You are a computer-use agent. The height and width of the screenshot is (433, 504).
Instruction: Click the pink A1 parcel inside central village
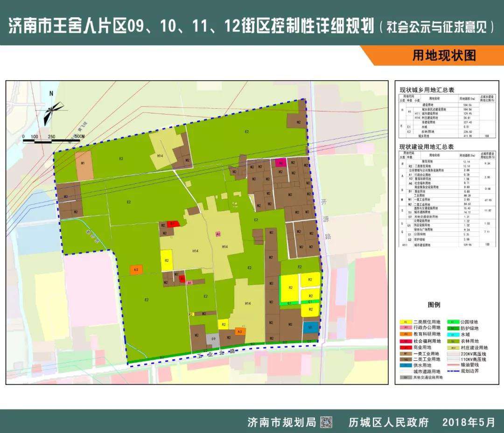click(217, 234)
